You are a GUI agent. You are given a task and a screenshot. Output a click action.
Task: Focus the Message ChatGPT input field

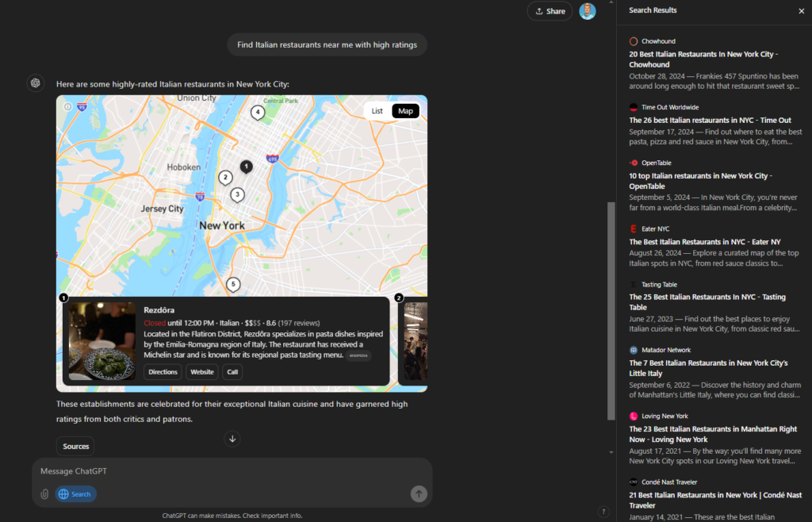[232, 471]
